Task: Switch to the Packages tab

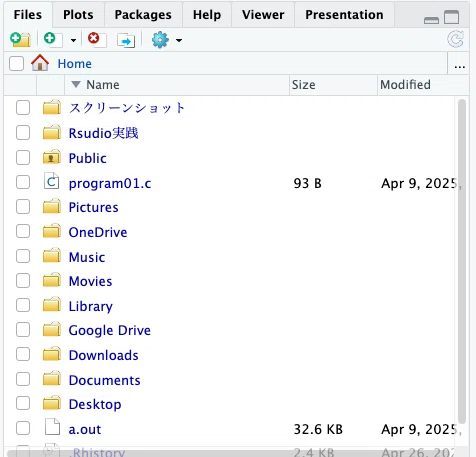Action: pos(143,15)
